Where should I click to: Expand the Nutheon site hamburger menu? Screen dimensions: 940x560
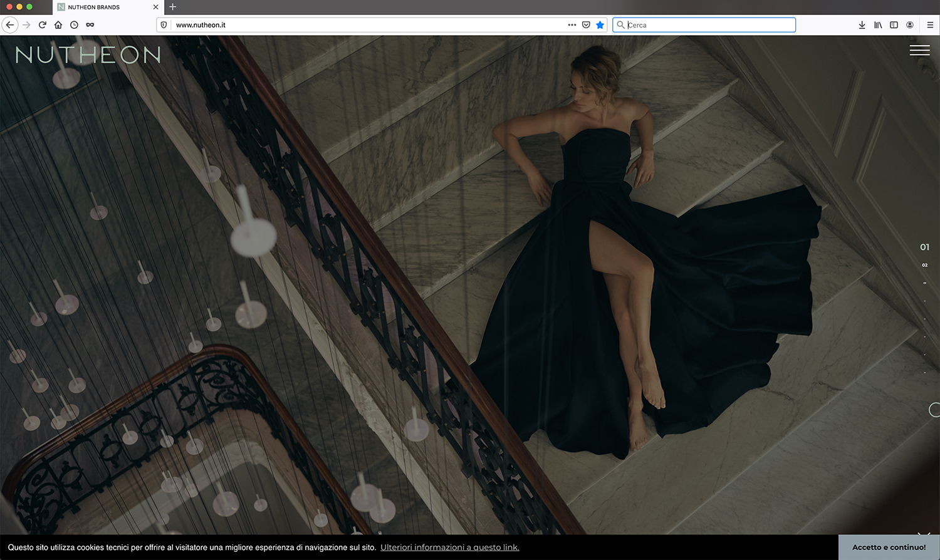pyautogui.click(x=919, y=50)
